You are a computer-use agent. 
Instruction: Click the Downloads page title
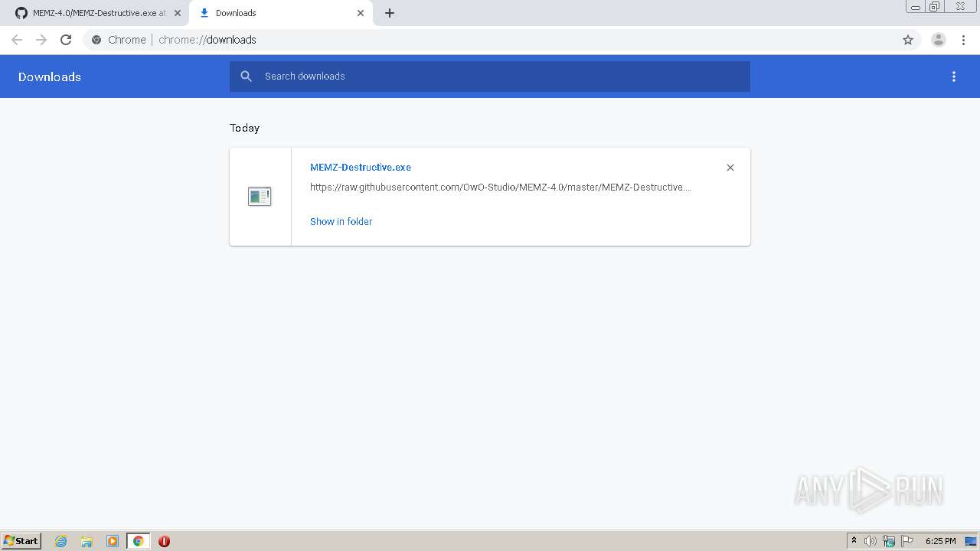(50, 77)
